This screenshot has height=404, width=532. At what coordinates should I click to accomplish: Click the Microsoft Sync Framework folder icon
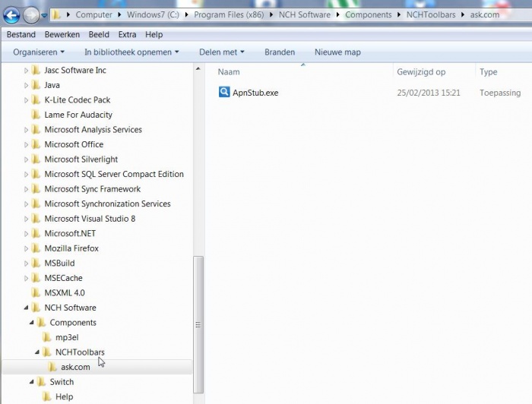pyautogui.click(x=36, y=189)
